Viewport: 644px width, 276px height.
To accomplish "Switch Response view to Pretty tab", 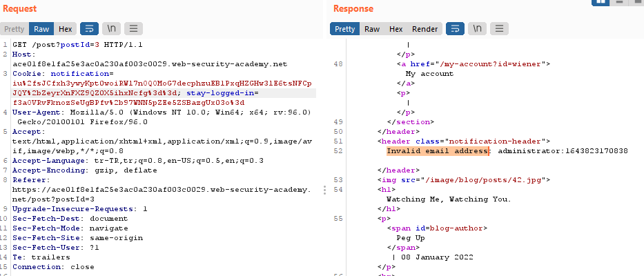I will point(344,29).
